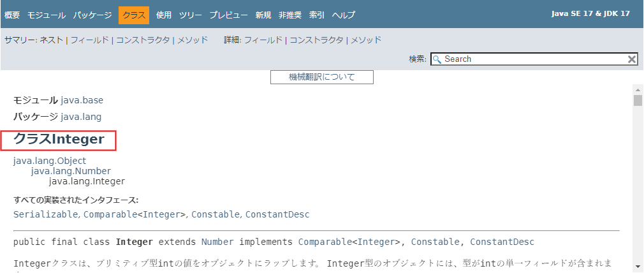Image resolution: width=644 pixels, height=273 pixels.
Task: Jump to summary コンストラクタ link
Action: pyautogui.click(x=143, y=40)
